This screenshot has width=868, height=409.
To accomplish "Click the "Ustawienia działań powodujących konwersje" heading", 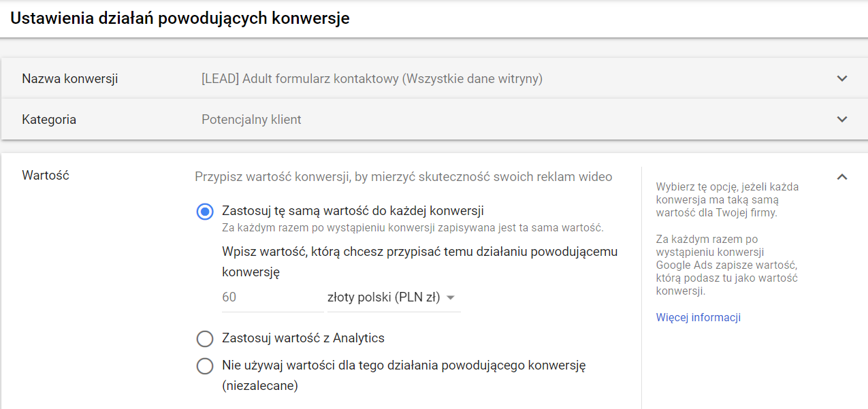I will [x=180, y=18].
